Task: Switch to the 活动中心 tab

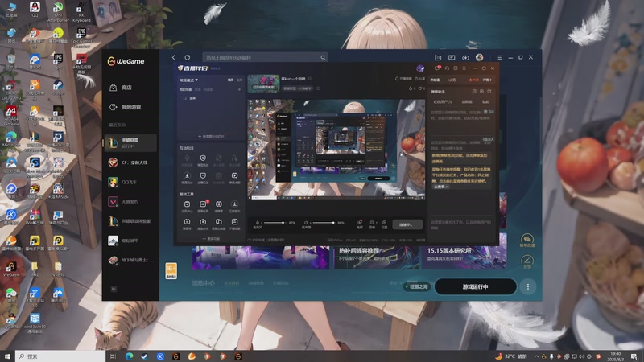Action: (204, 283)
